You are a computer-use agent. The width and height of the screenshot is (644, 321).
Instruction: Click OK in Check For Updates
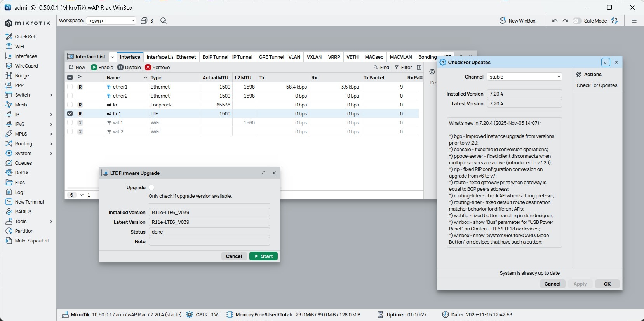click(x=607, y=284)
